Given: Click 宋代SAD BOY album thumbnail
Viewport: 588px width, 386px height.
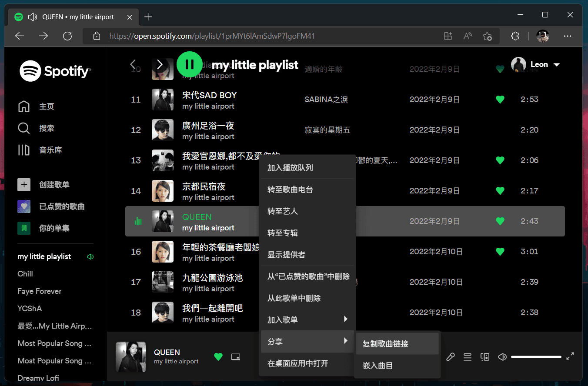Looking at the screenshot, I should click(x=163, y=100).
